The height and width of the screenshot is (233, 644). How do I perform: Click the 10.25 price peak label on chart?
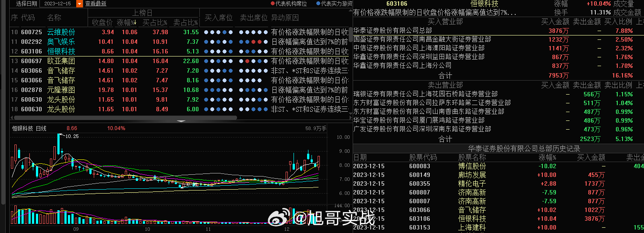point(72,136)
